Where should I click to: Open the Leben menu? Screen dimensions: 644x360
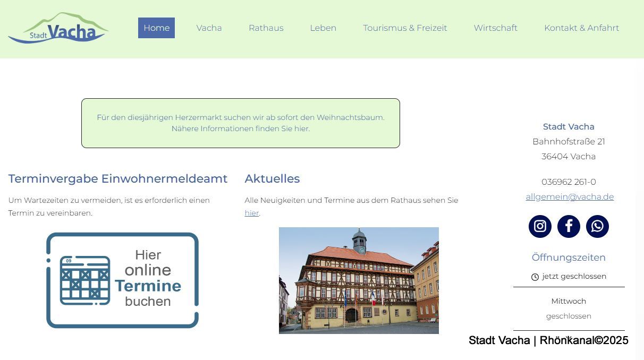click(x=323, y=28)
